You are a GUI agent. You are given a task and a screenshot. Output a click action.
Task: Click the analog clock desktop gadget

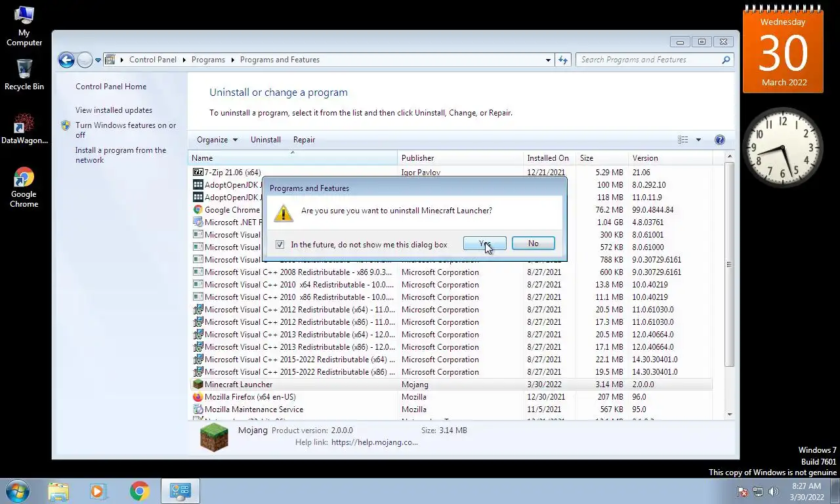(783, 147)
